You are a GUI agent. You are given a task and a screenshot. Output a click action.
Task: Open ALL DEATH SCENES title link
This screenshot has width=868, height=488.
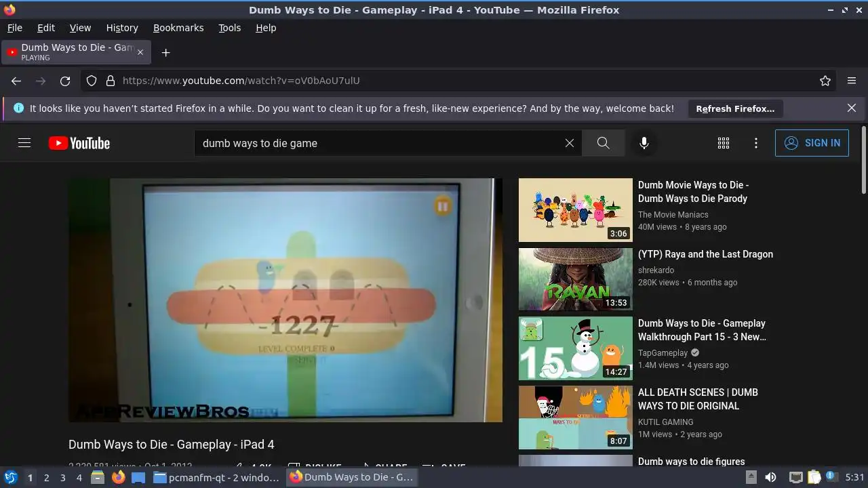[x=698, y=399]
